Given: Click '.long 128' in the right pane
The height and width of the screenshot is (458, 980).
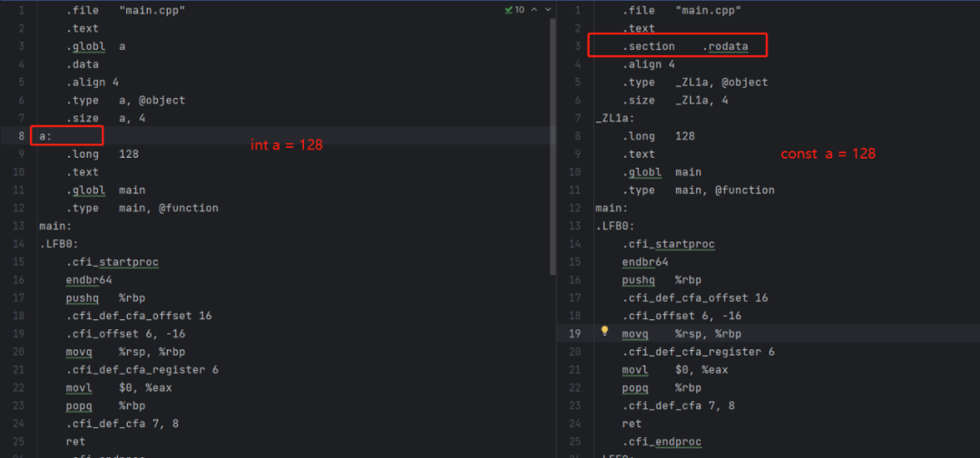Looking at the screenshot, I should (658, 136).
